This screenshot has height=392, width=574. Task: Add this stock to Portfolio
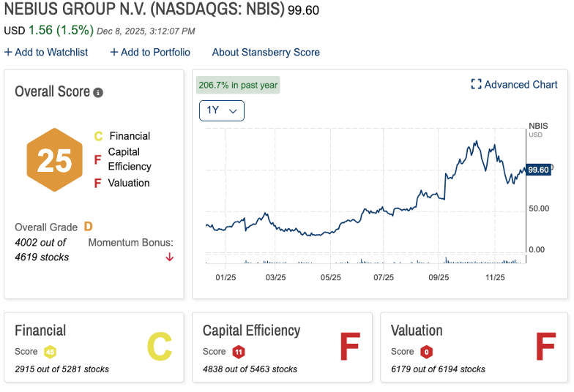click(150, 52)
